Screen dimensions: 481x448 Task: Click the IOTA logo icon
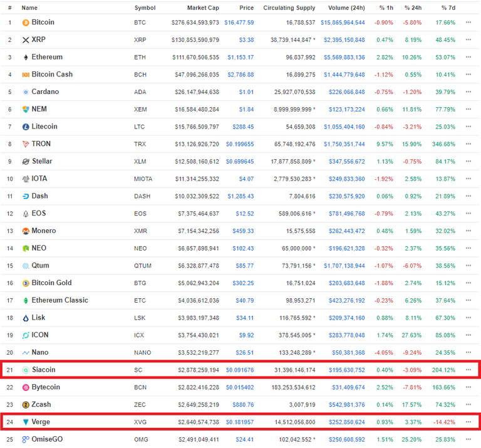26,179
